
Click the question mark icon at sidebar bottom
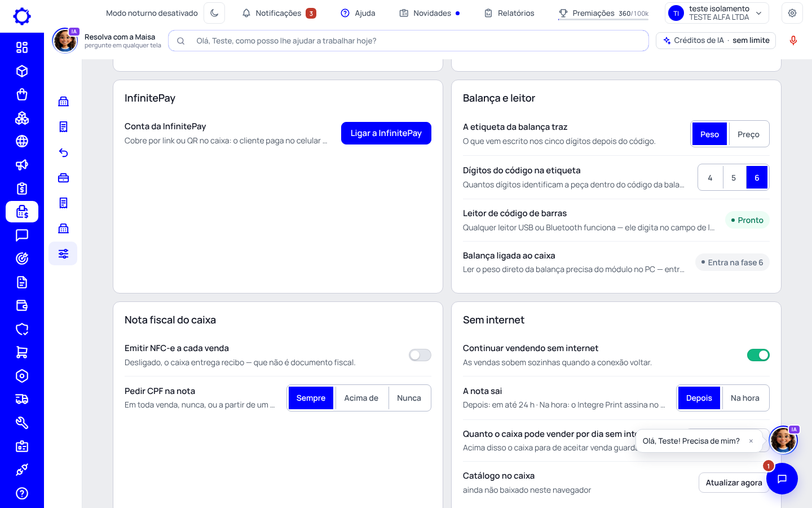click(x=22, y=493)
